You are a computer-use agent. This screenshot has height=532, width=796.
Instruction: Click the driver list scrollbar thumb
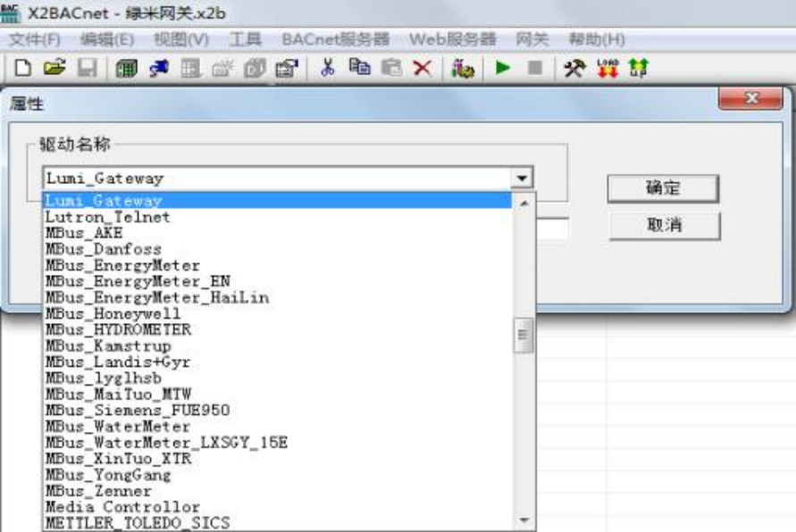pos(524,336)
